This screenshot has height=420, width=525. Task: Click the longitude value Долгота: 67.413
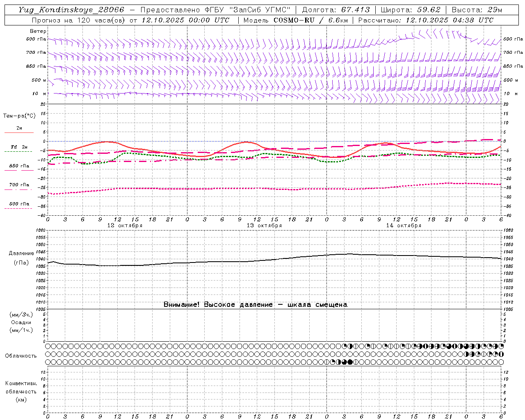coord(336,10)
